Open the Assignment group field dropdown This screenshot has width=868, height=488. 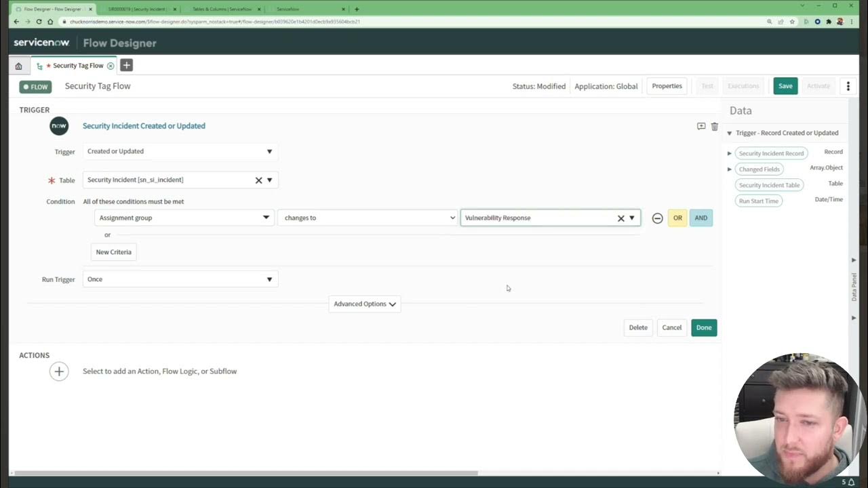184,218
